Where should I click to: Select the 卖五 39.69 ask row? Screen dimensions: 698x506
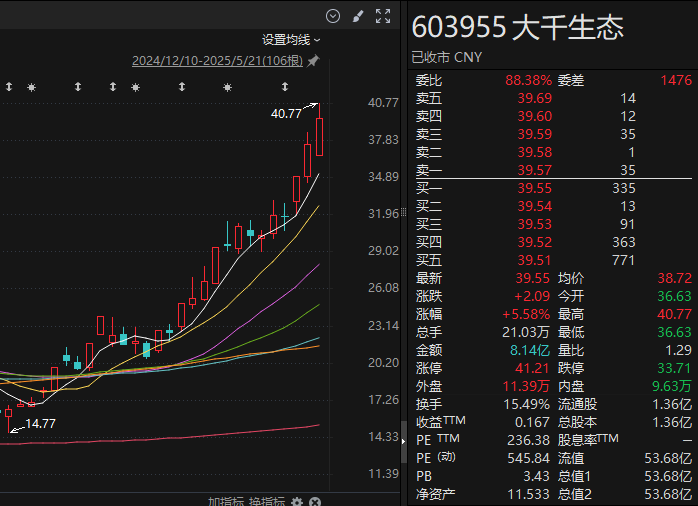553,98
